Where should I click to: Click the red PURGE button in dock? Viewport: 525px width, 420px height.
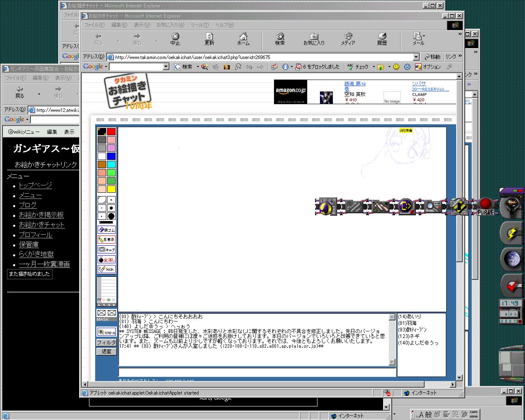486,206
